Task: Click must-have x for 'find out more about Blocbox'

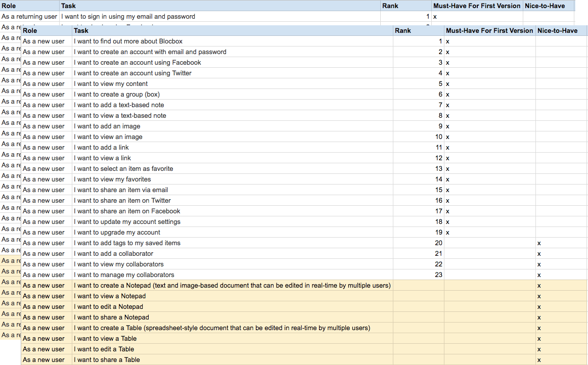Action: [447, 41]
